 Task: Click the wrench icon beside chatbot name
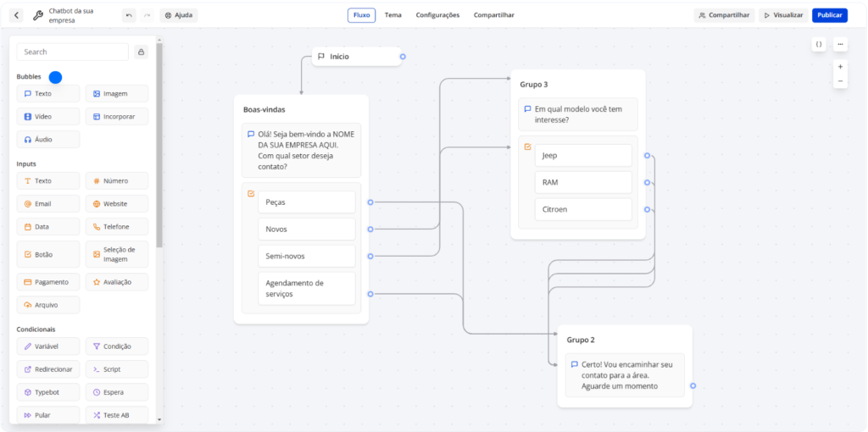pos(37,15)
